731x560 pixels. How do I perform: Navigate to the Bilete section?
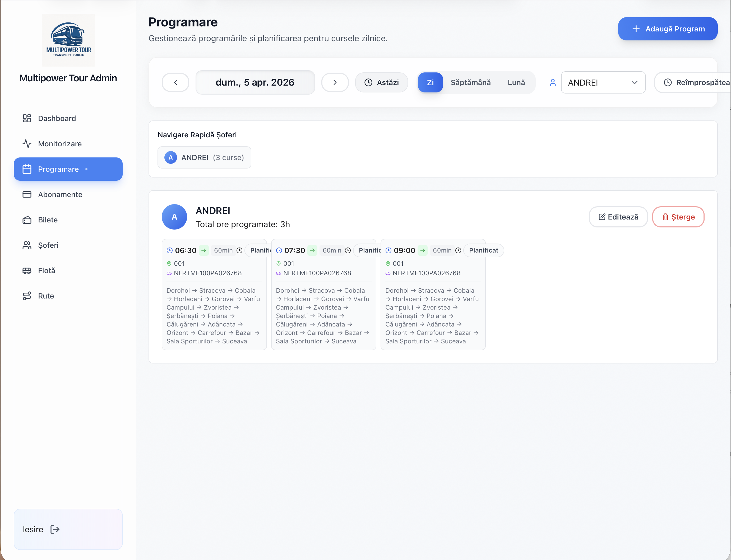coord(68,220)
